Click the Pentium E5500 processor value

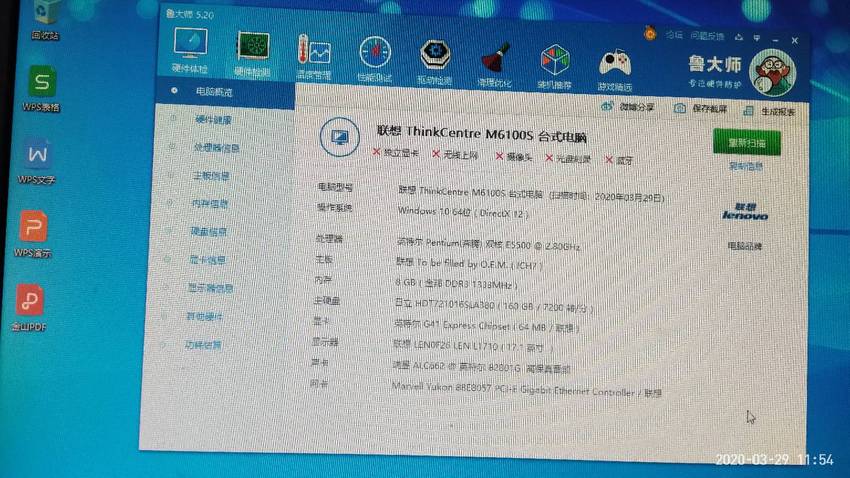tap(488, 244)
